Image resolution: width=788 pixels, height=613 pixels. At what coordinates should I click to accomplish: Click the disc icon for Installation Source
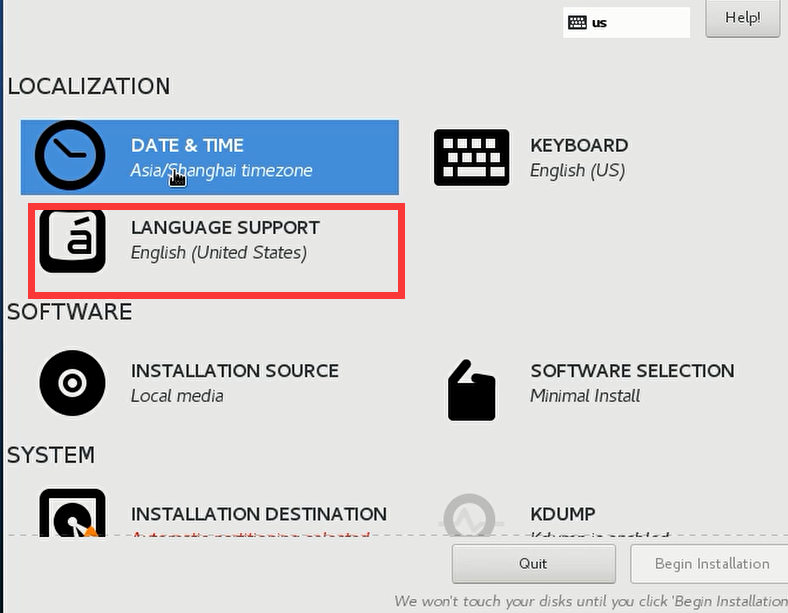click(72, 383)
